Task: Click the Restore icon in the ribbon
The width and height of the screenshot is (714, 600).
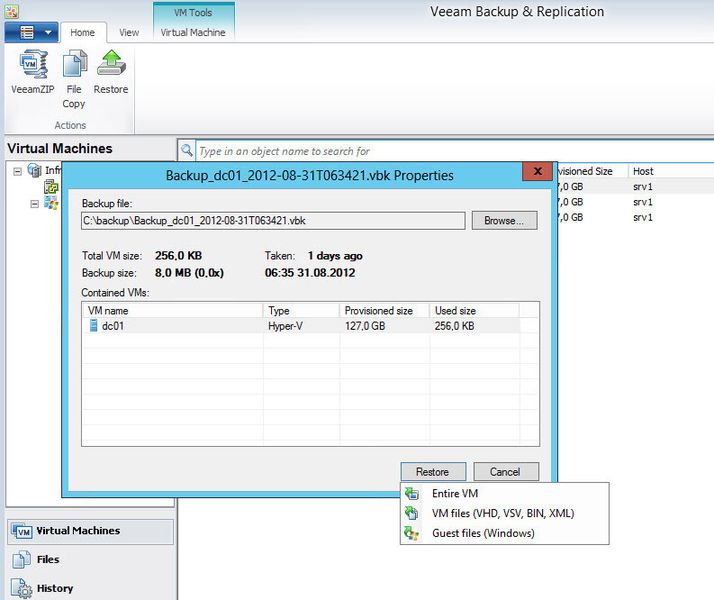Action: click(111, 64)
